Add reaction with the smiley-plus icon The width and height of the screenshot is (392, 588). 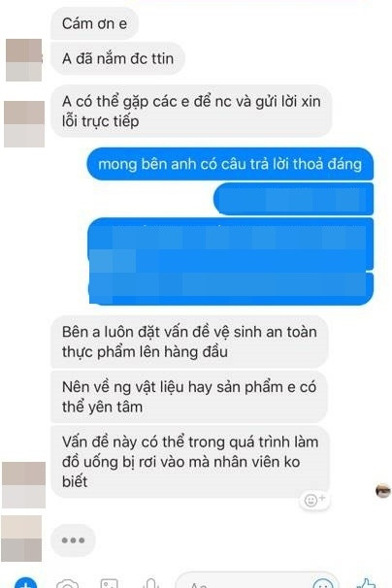tap(314, 500)
